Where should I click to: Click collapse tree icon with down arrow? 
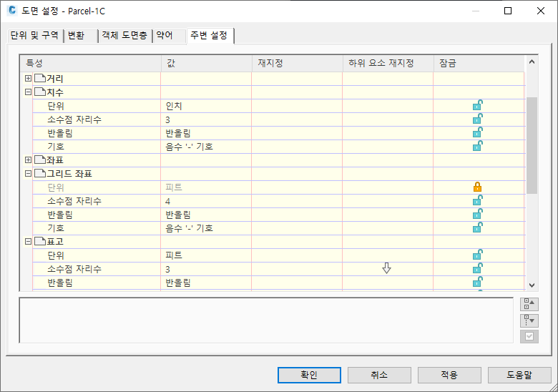coord(529,321)
